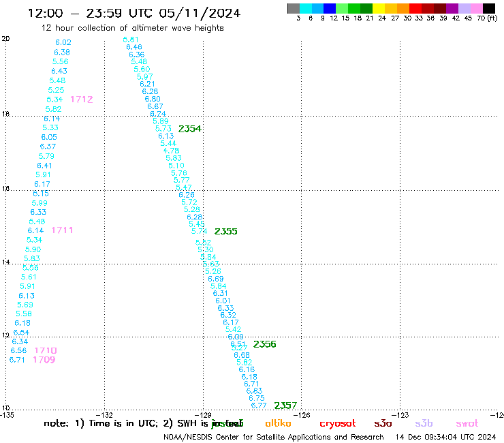
Task: Select the wave height value '5.99'
Action: click(x=40, y=203)
